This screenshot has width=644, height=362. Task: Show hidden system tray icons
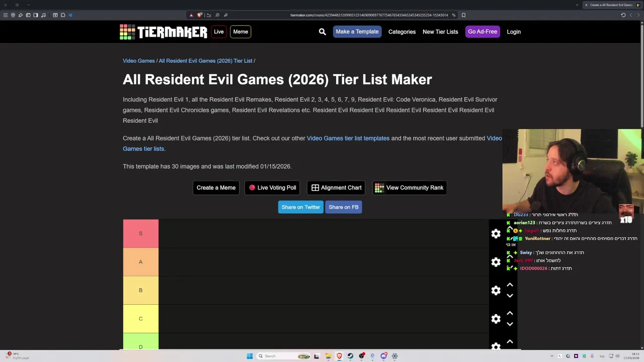point(552,356)
